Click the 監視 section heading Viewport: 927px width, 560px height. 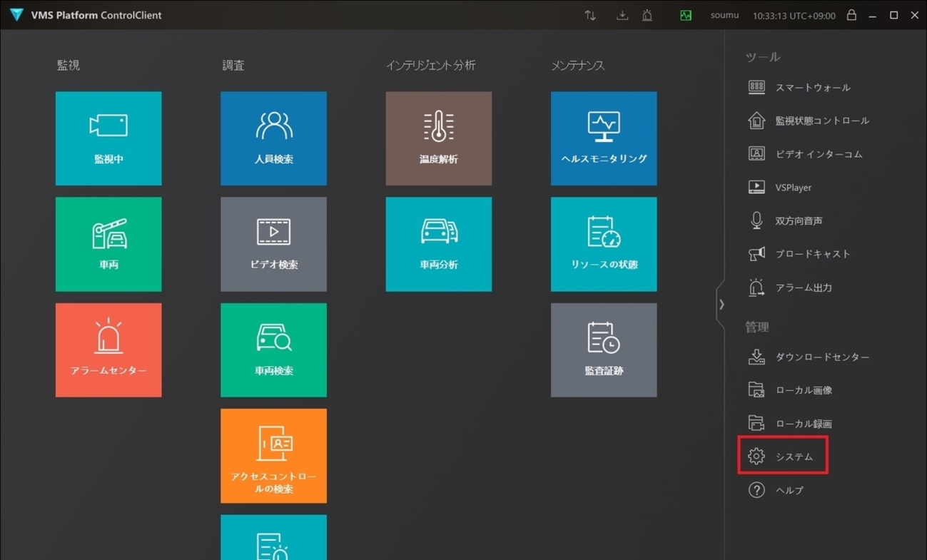click(x=69, y=65)
